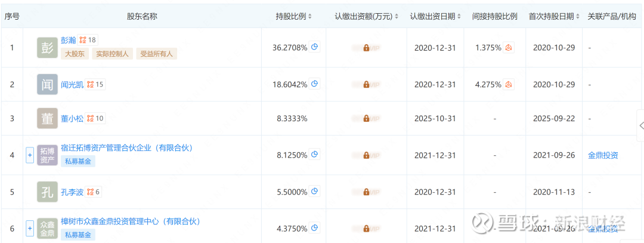The height and width of the screenshot is (243, 644).
Task: Click the equity network icon next to 闻光凯
Action: tap(90, 84)
